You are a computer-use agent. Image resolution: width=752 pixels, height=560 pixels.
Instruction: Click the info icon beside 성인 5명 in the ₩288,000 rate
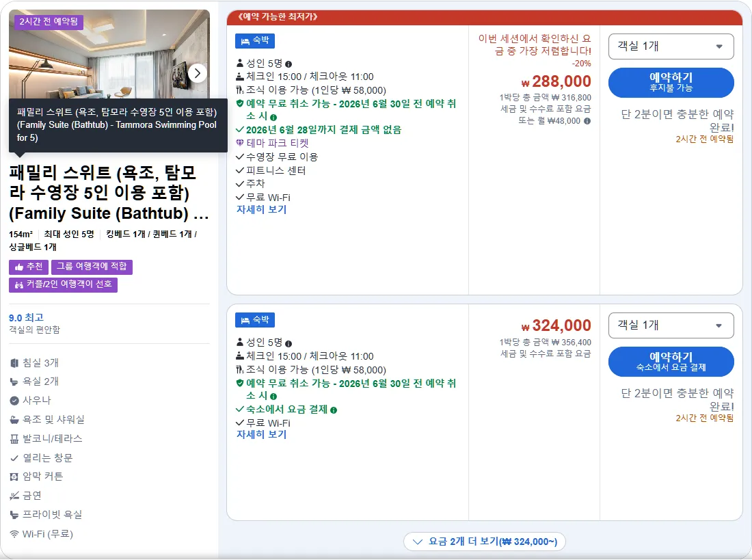coord(288,64)
